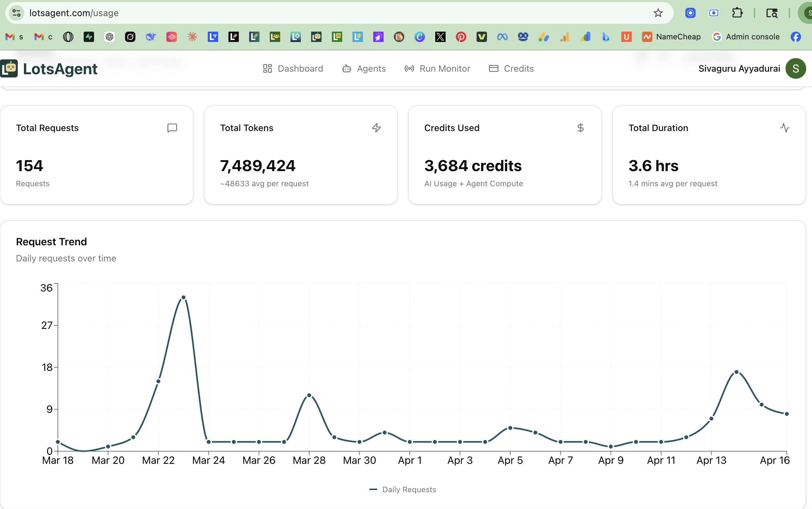Open the Pinterest bookmark

pyautogui.click(x=461, y=37)
